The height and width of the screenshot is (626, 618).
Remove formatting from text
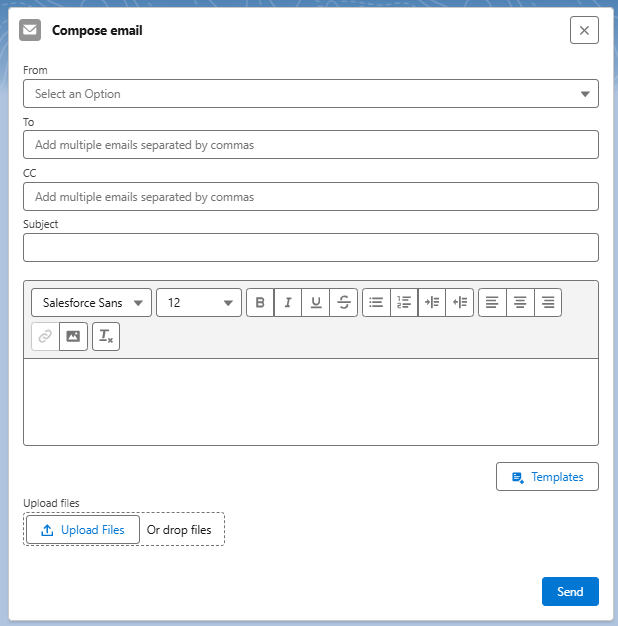click(x=106, y=337)
